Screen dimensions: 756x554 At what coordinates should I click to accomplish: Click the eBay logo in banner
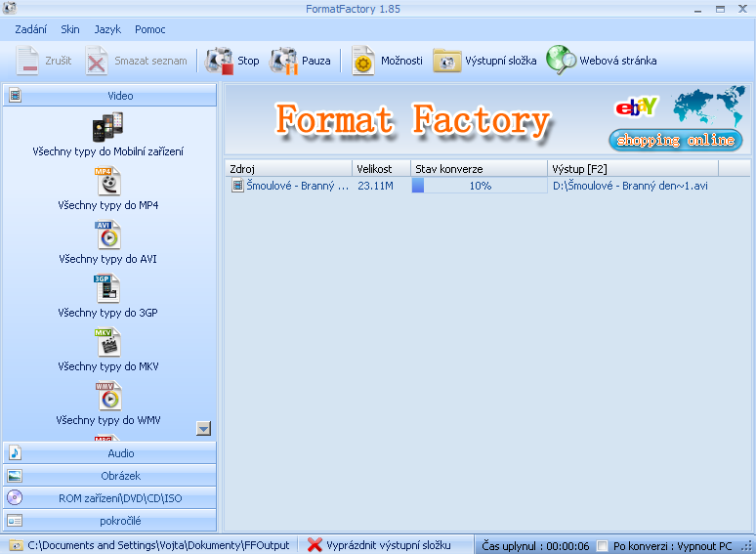pyautogui.click(x=636, y=107)
